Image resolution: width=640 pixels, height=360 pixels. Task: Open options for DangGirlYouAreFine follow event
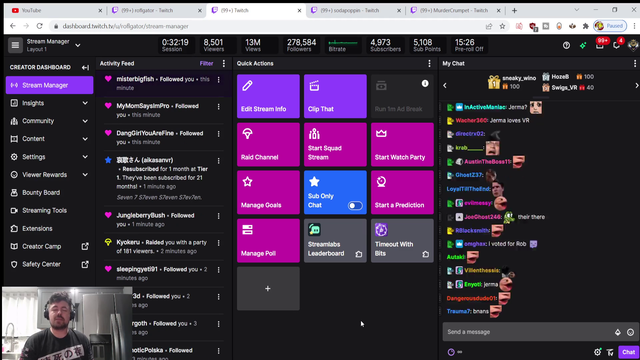tap(219, 134)
